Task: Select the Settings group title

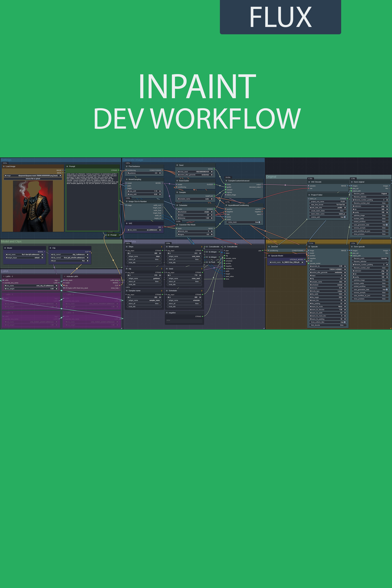Action: 6,160
